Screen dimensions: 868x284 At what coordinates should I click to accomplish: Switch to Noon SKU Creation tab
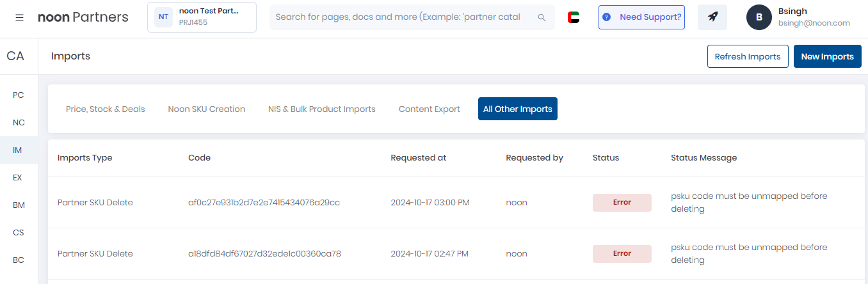point(207,109)
